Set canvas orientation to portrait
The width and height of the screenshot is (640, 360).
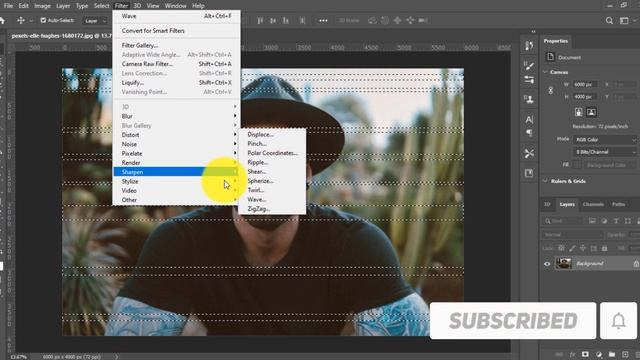point(578,112)
